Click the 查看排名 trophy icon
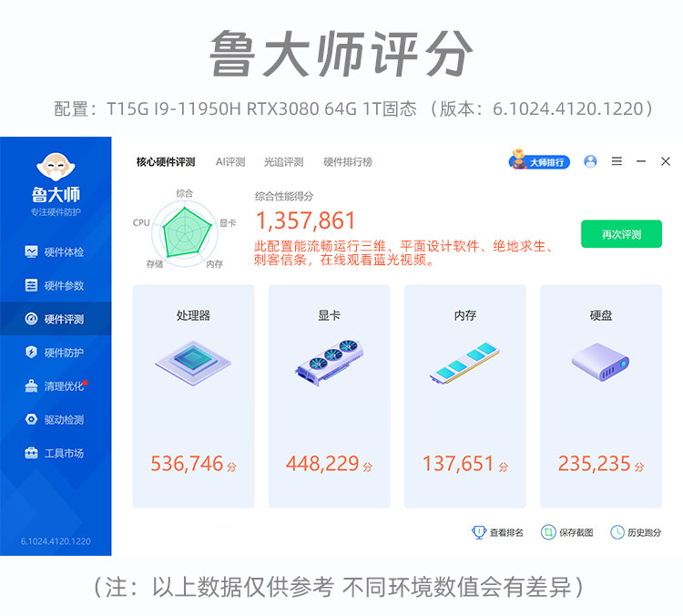 click(x=479, y=532)
